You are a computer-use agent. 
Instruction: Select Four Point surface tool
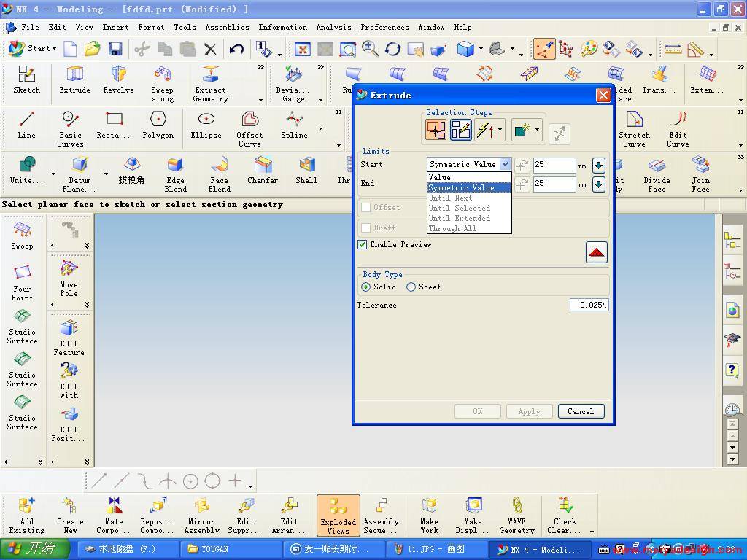click(22, 284)
